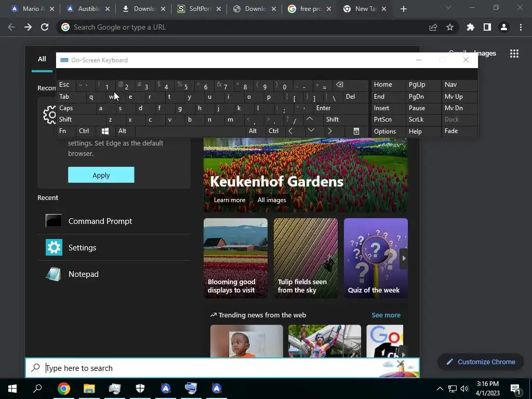Click Apply to set Edge default
The image size is (532, 399).
[101, 175]
